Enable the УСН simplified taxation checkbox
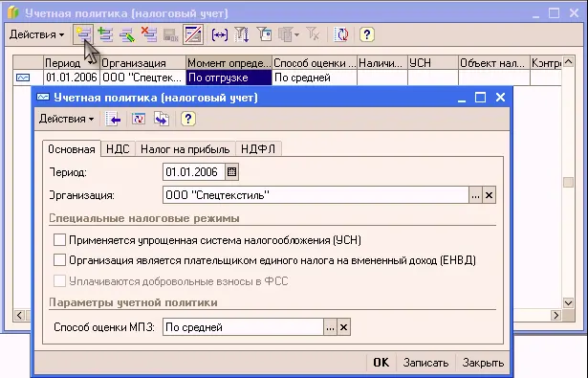 [59, 239]
